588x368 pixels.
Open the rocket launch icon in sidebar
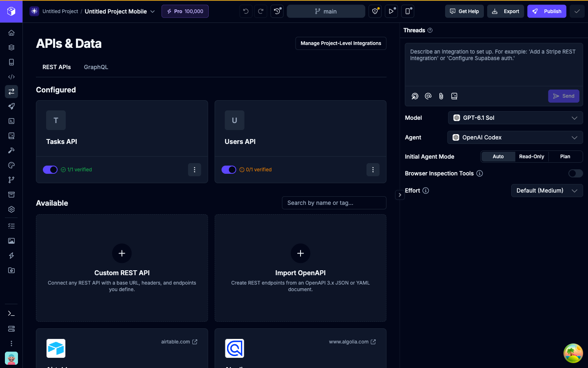click(11, 106)
